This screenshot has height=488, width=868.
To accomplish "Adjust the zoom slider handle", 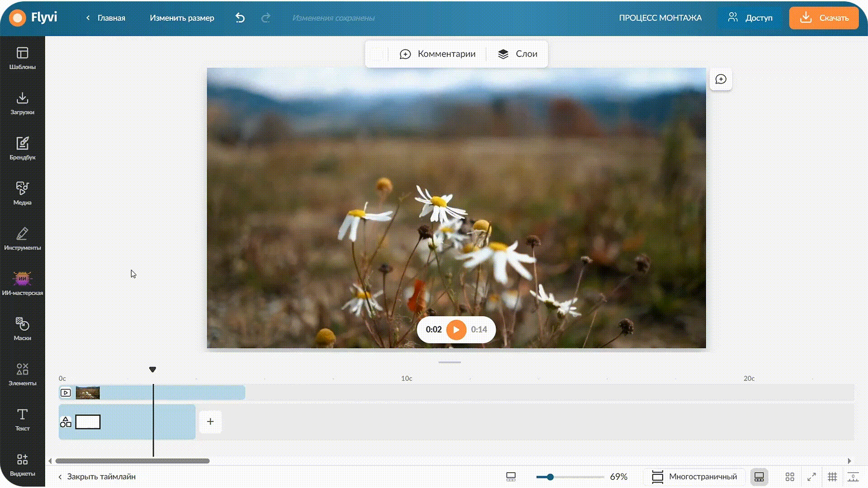I will tap(550, 477).
